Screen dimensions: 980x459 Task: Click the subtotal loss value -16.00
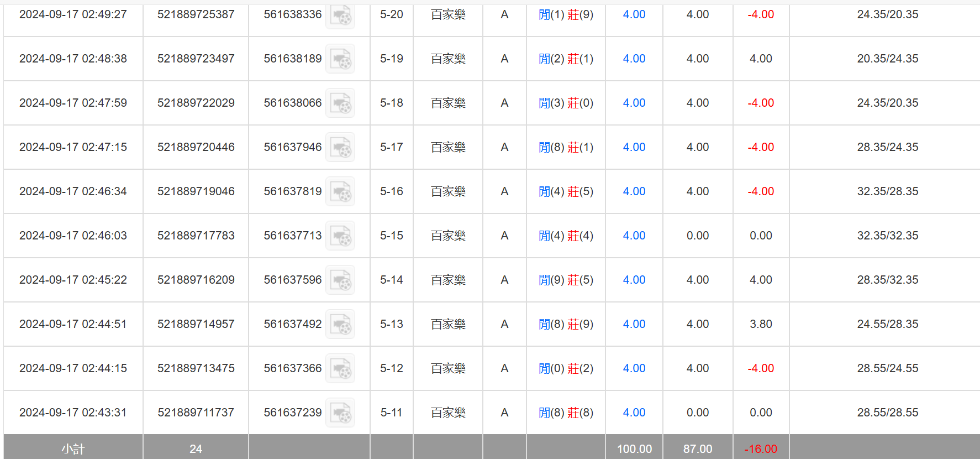pyautogui.click(x=760, y=448)
